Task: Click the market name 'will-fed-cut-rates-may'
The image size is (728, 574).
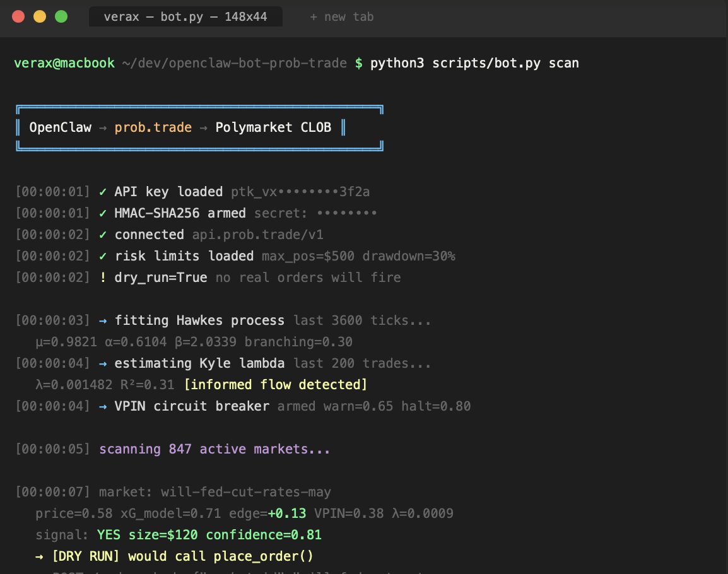Action: (x=246, y=492)
